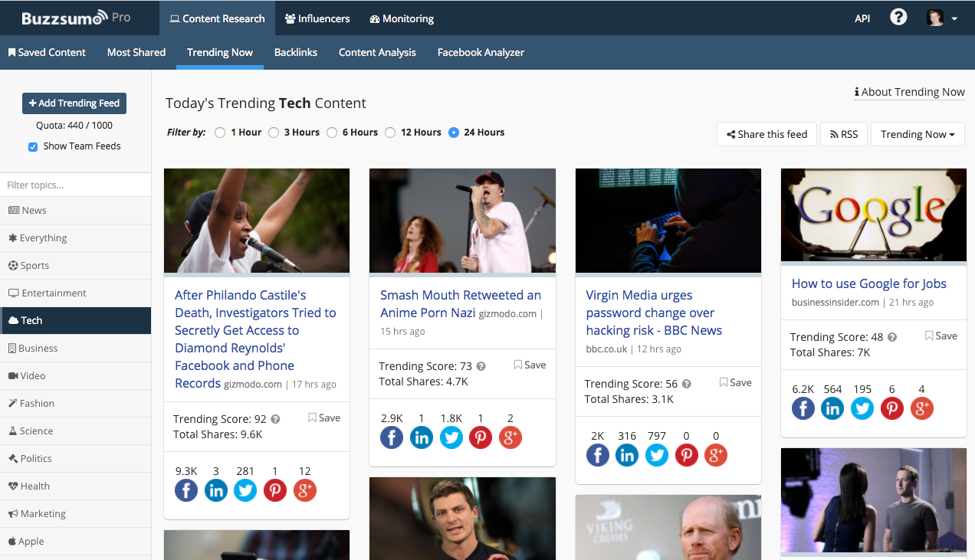
Task: Select the Sports topic in sidebar
Action: 75,266
